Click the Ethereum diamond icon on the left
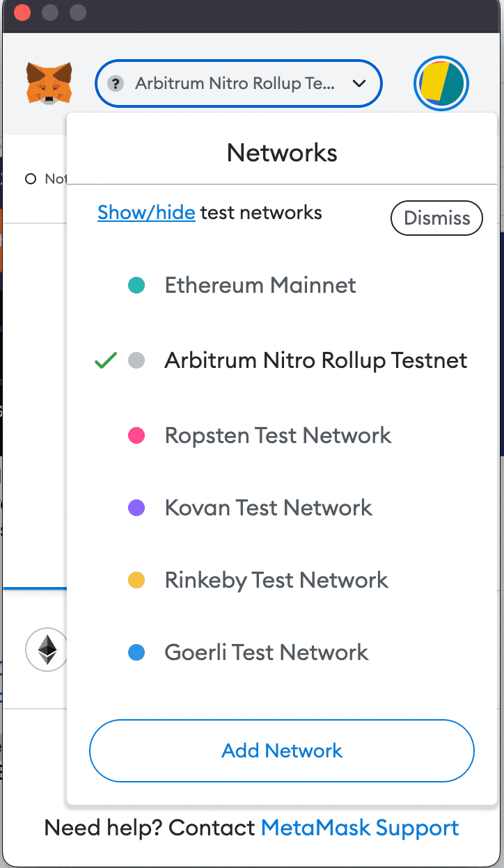 click(x=46, y=650)
